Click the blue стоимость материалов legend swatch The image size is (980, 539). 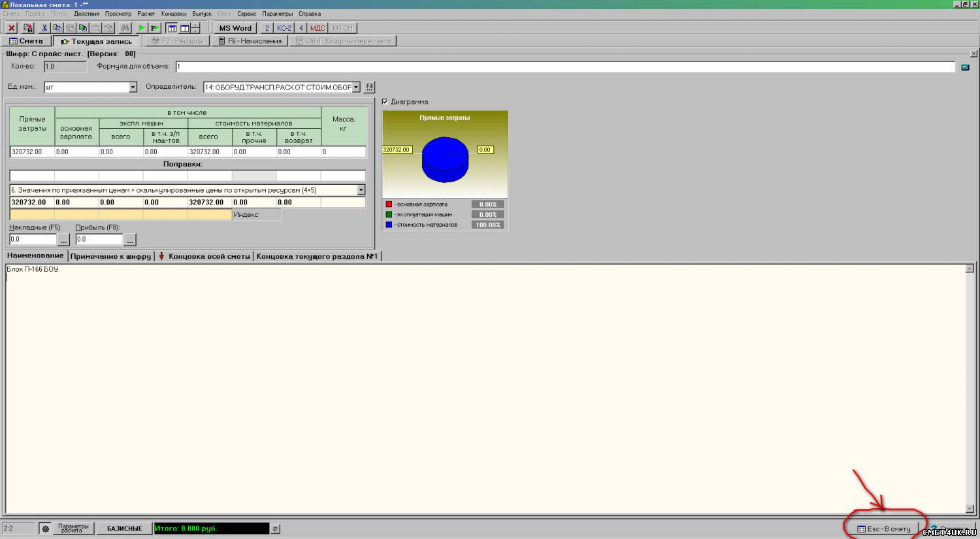(x=389, y=225)
